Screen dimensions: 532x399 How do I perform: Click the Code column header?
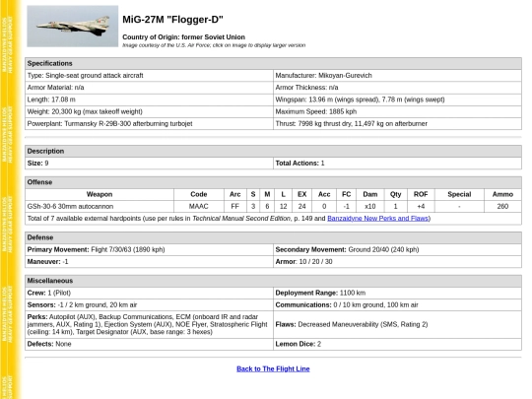click(x=199, y=194)
